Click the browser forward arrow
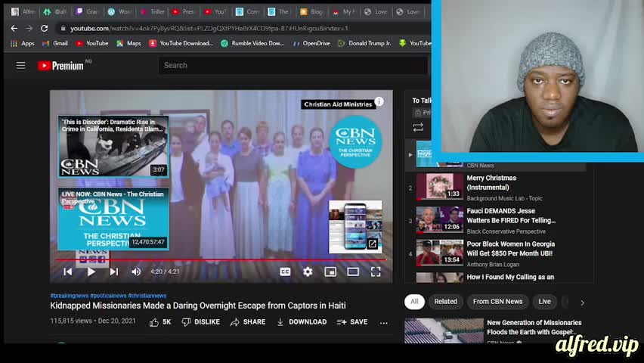The width and height of the screenshot is (644, 363). (29, 29)
